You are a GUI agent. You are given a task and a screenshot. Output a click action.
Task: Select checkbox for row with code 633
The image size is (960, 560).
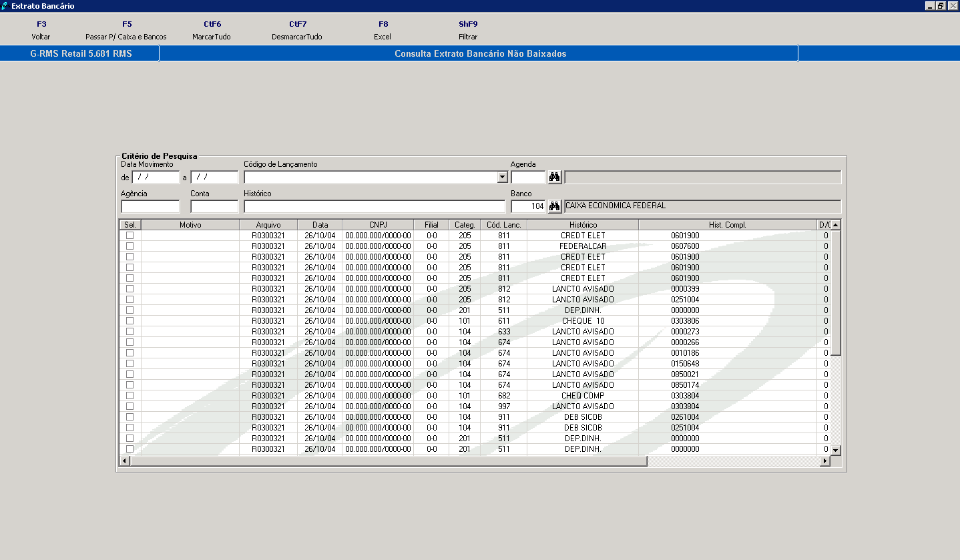click(x=130, y=332)
